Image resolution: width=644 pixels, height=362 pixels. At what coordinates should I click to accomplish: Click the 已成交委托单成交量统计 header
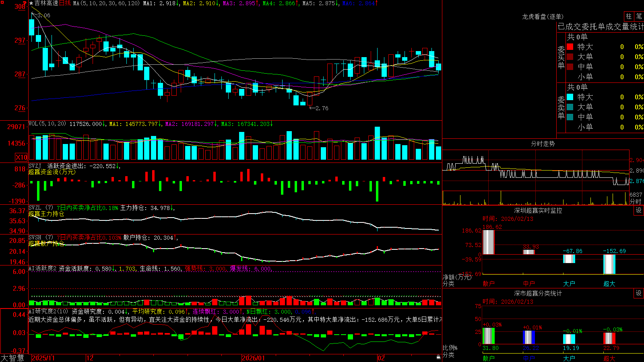pos(601,27)
